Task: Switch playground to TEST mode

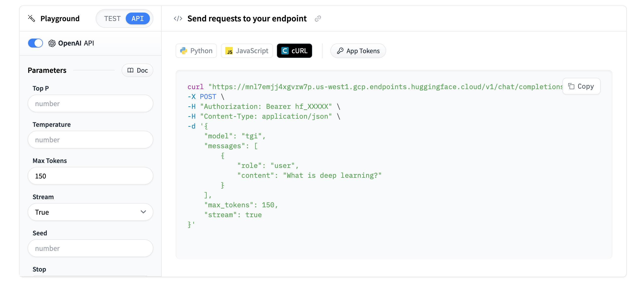Action: (x=112, y=18)
